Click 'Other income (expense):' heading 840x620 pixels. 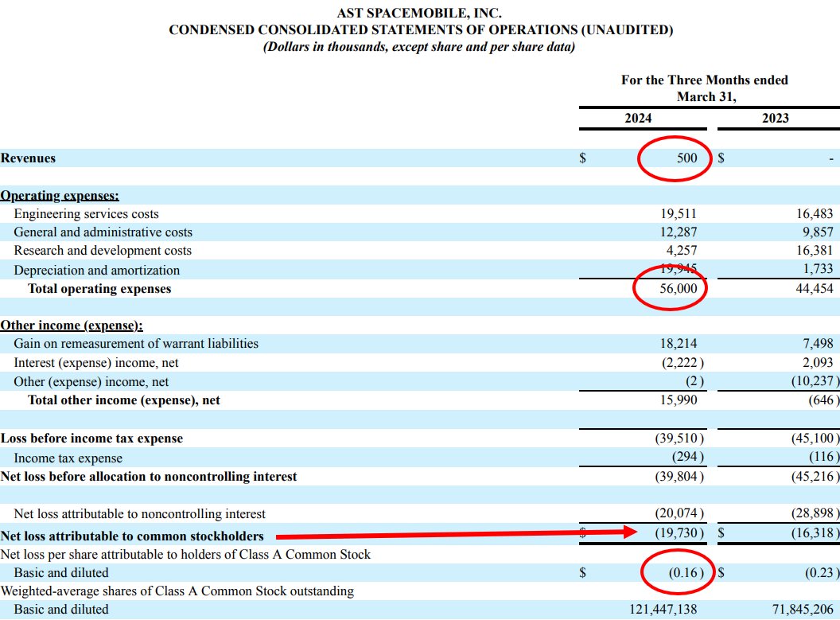point(72,326)
